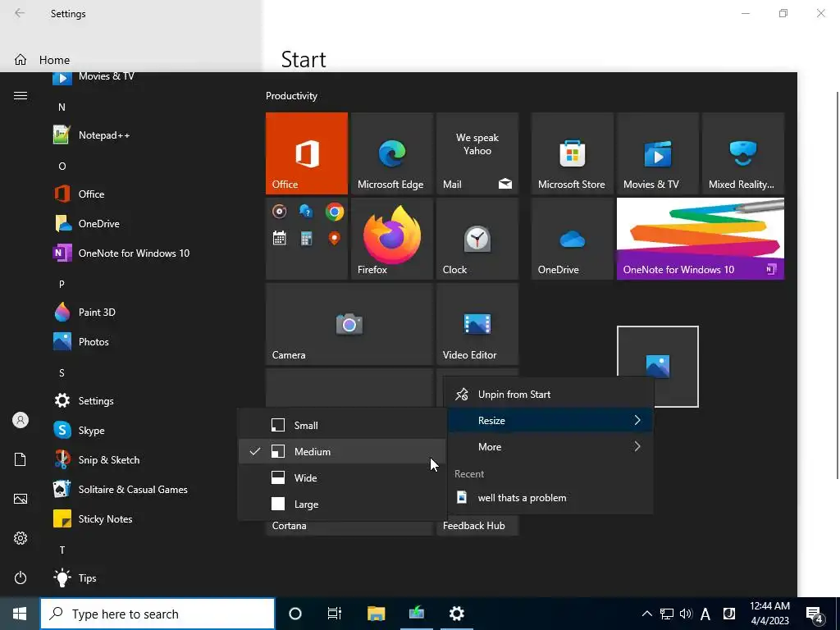Image resolution: width=840 pixels, height=630 pixels.
Task: Open the Camera tile
Action: 349,324
